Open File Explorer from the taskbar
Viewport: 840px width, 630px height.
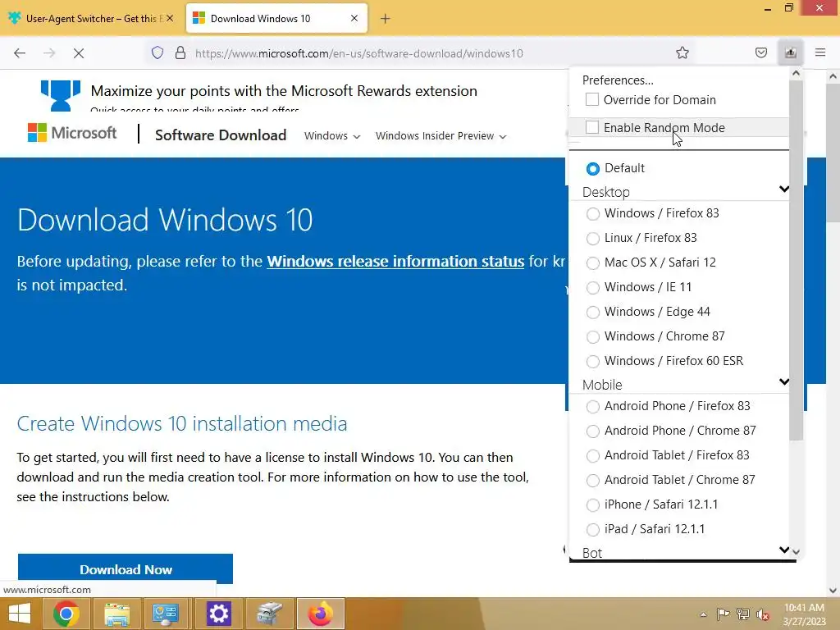pyautogui.click(x=116, y=614)
